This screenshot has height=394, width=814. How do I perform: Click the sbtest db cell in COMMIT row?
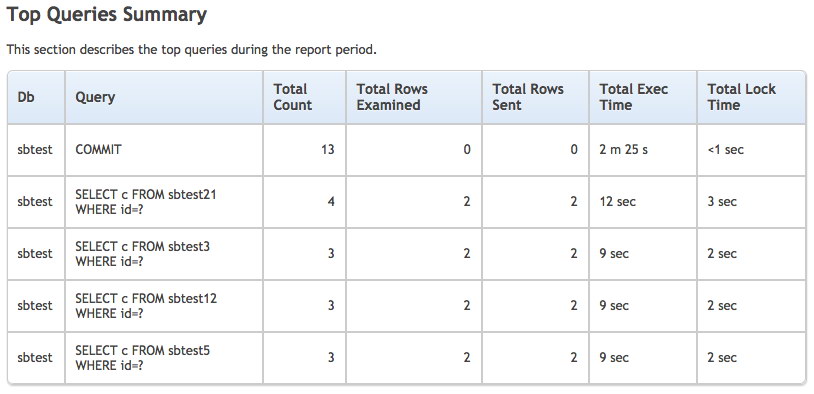35,150
